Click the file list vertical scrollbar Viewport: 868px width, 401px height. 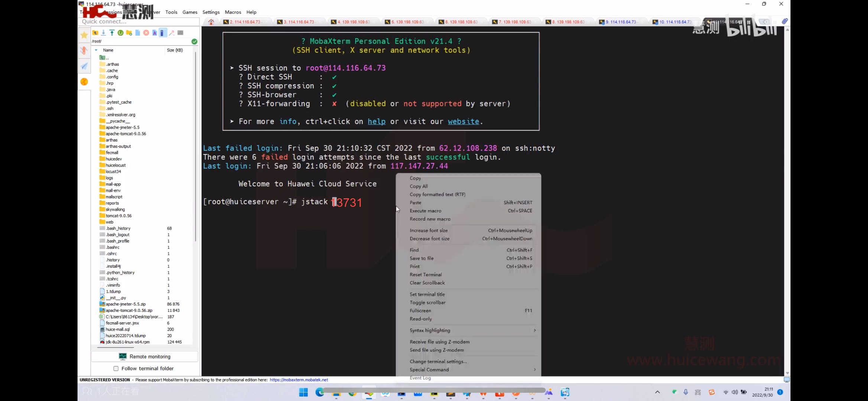195,149
